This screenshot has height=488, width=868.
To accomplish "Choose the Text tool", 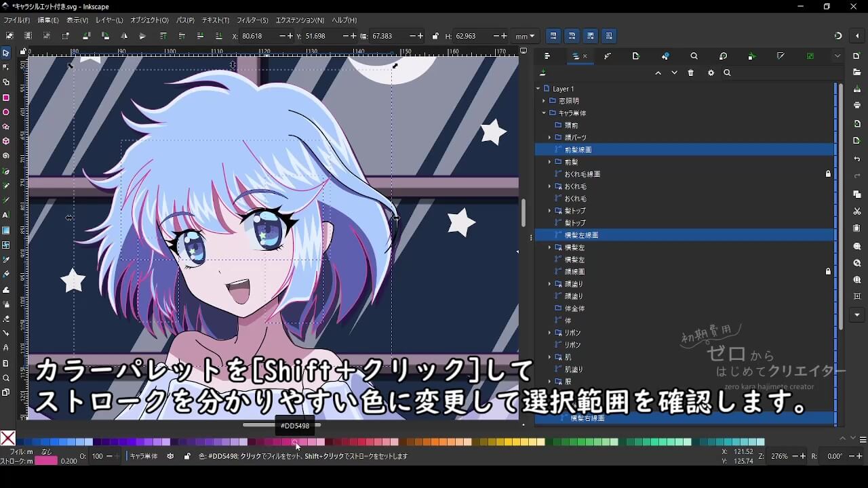I will click(6, 215).
